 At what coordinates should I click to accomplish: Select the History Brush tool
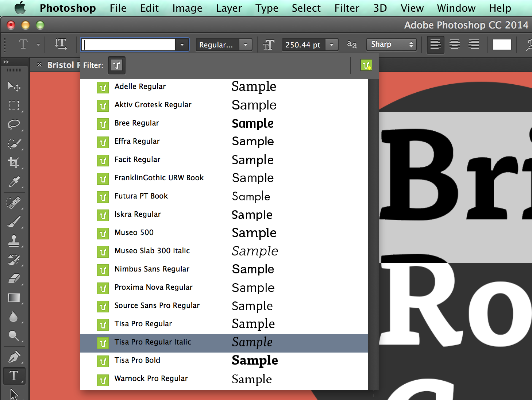(14, 260)
